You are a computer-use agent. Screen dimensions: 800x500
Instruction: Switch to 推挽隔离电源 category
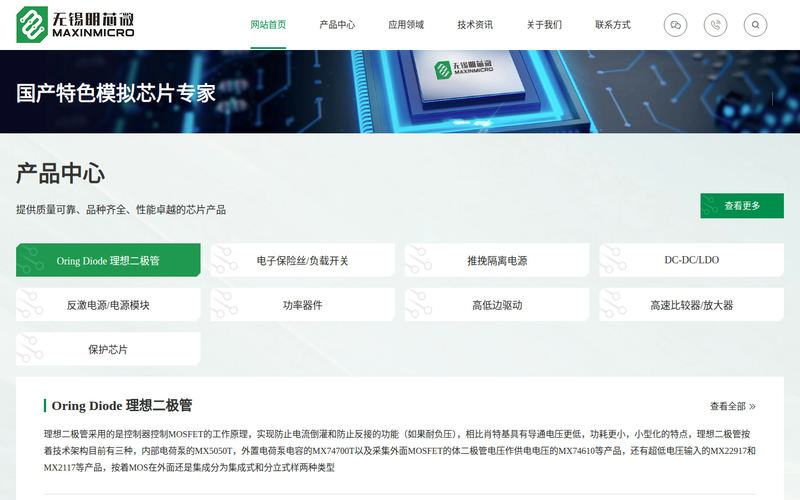pyautogui.click(x=497, y=260)
